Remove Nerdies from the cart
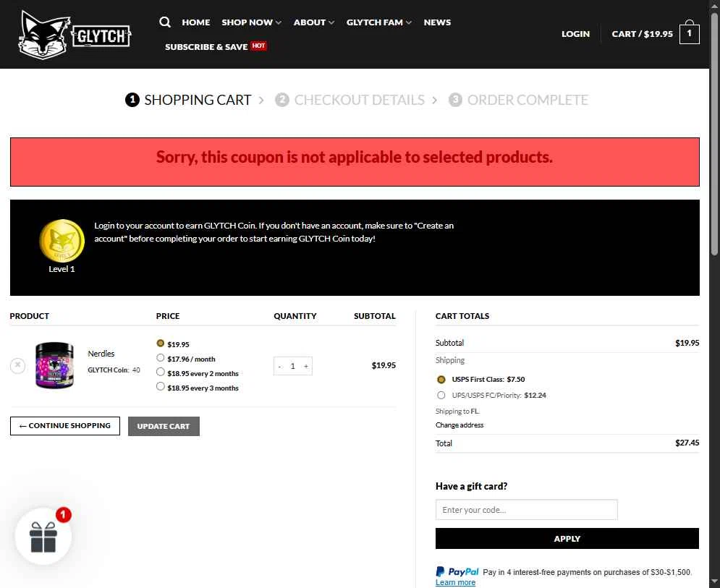Screen dimensions: 720x588 click(17, 365)
